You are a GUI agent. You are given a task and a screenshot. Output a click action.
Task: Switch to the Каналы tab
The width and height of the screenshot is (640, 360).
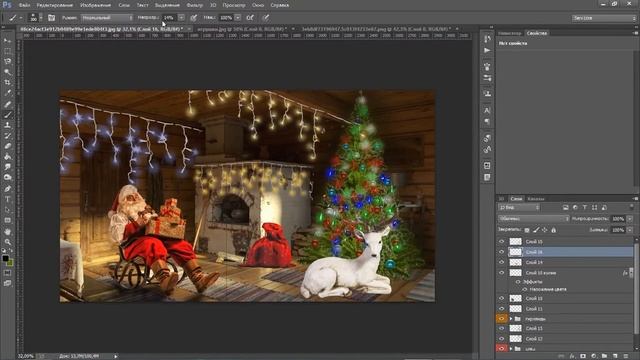coord(536,199)
